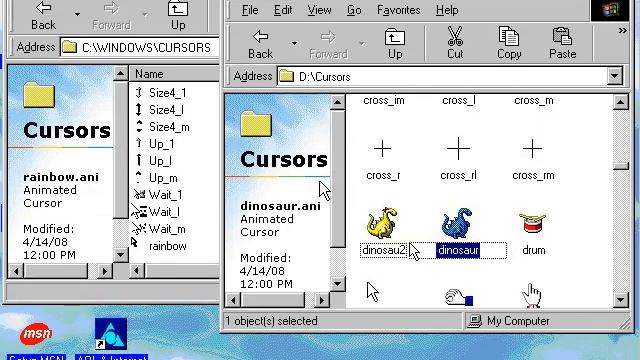The width and height of the screenshot is (640, 360).
Task: Open the Back history dropdown in D:\Cursors window
Action: [x=294, y=44]
